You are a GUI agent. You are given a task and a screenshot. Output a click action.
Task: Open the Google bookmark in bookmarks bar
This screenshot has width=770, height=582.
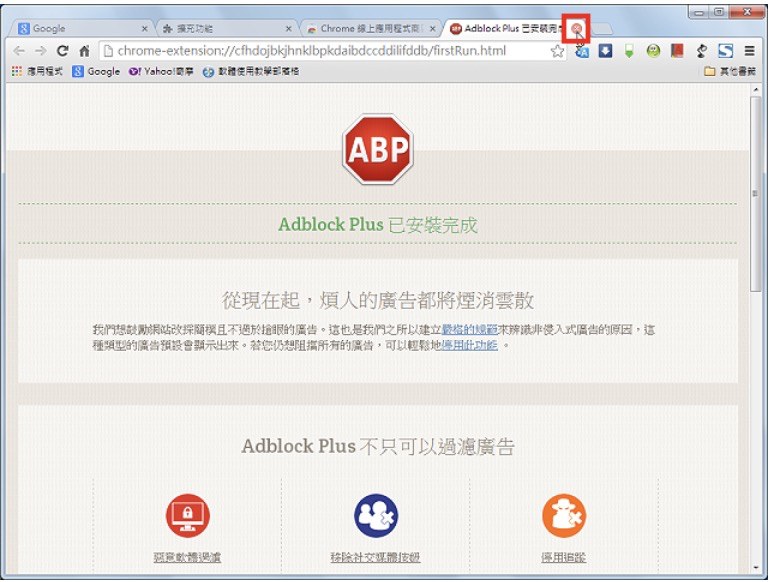coord(96,72)
